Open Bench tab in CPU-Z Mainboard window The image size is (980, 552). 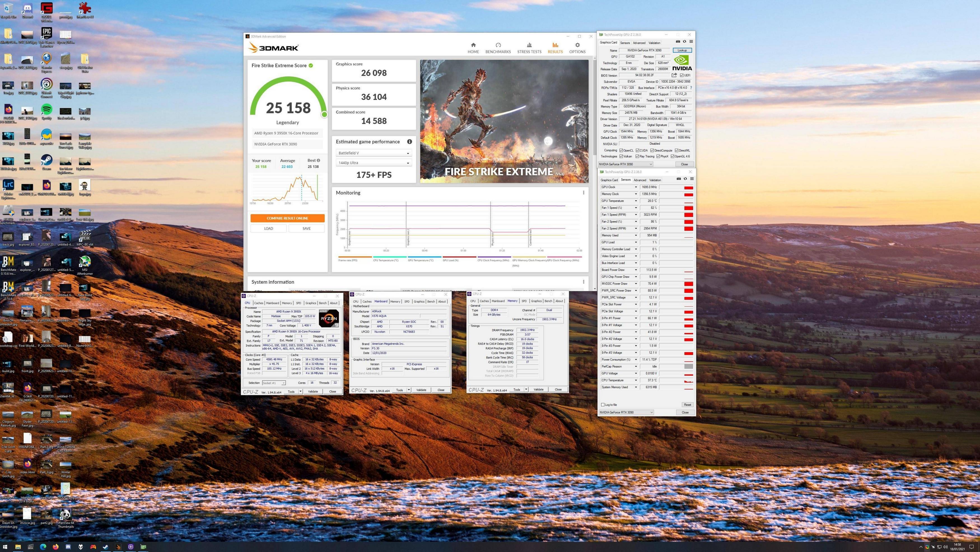(431, 301)
